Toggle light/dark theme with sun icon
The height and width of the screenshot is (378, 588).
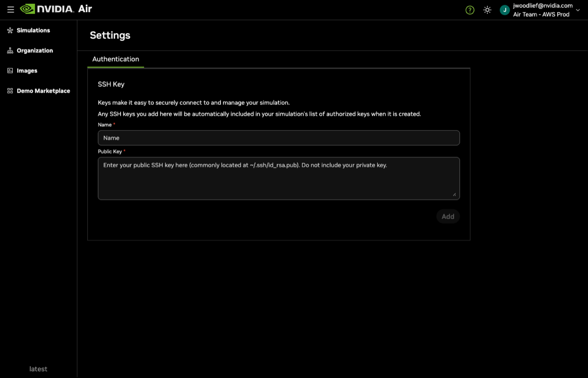tap(487, 10)
